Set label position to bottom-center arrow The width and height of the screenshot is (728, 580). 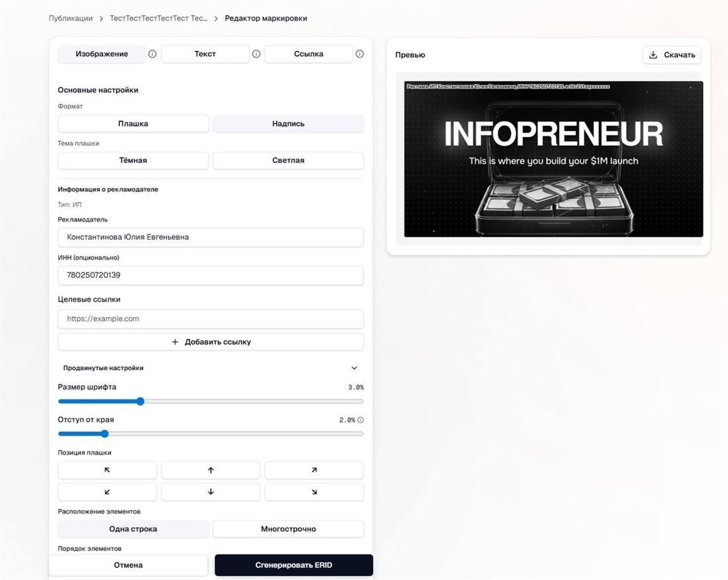pyautogui.click(x=210, y=492)
